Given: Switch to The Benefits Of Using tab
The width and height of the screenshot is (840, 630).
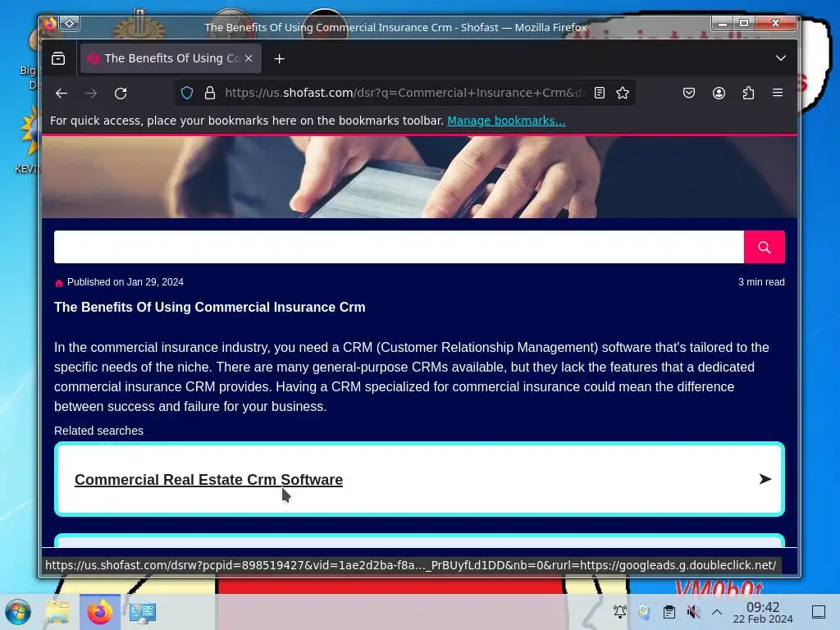Looking at the screenshot, I should [171, 58].
